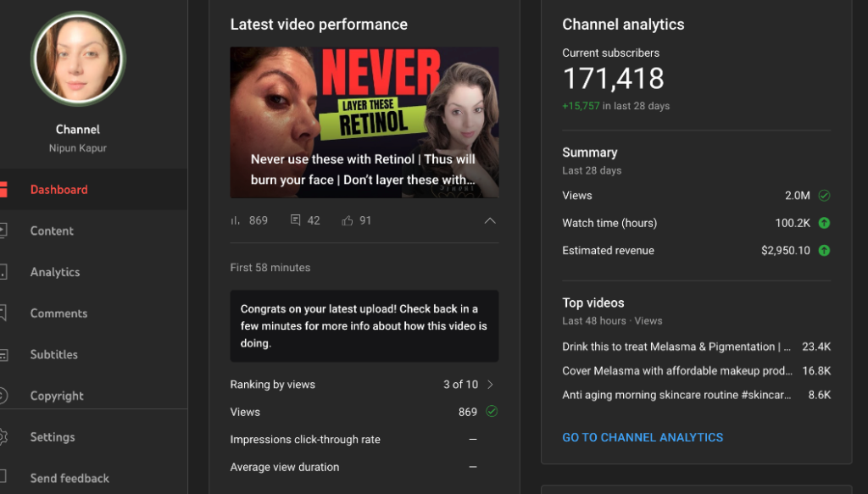Click green up-arrow beside Watch time
The image size is (868, 494).
824,224
